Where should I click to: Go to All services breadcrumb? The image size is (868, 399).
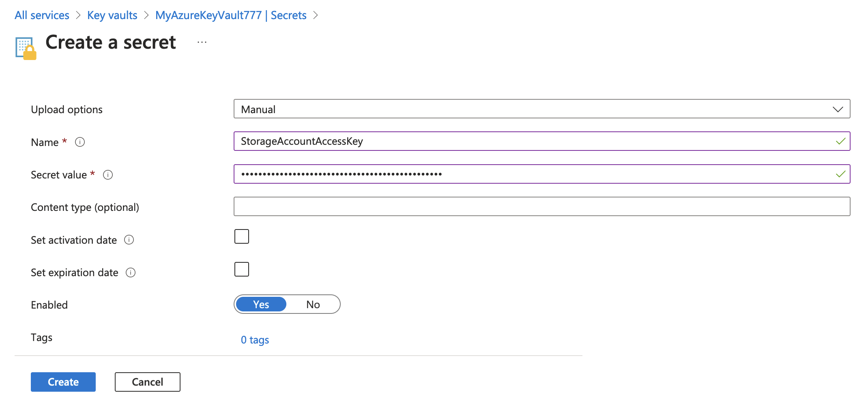pos(42,15)
